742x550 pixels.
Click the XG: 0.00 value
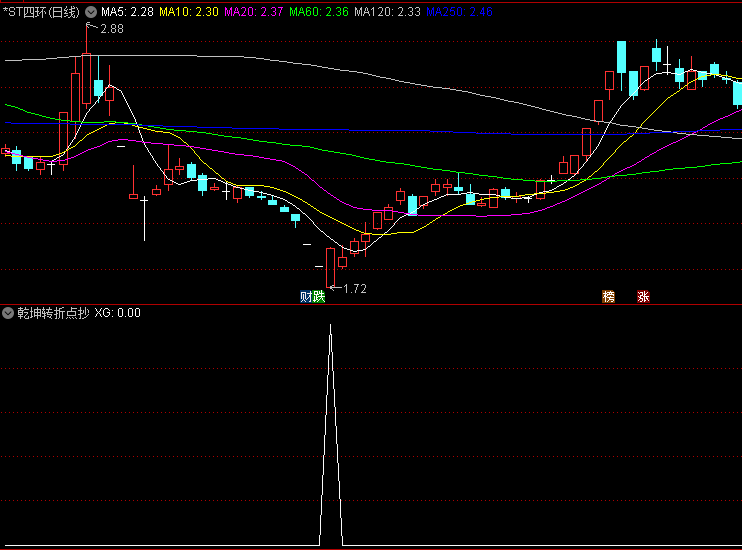[x=117, y=313]
